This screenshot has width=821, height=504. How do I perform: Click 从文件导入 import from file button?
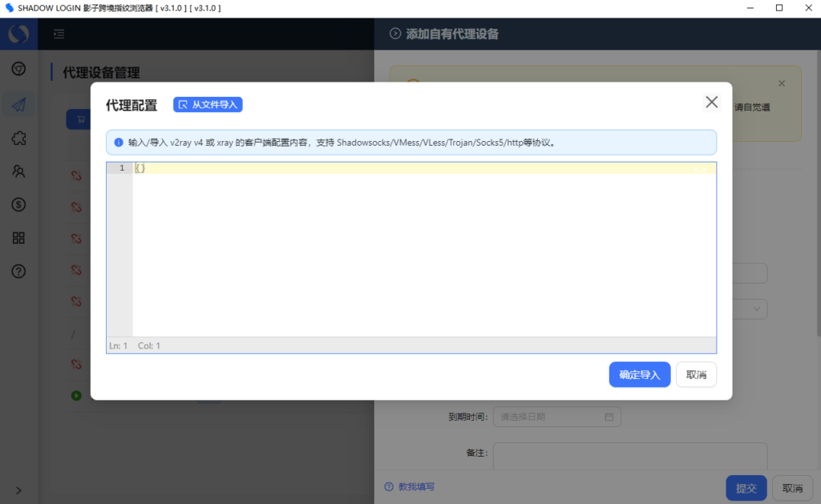[x=208, y=105]
